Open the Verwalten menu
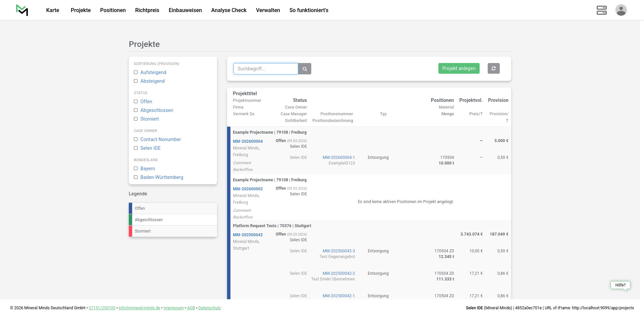 coord(268,10)
